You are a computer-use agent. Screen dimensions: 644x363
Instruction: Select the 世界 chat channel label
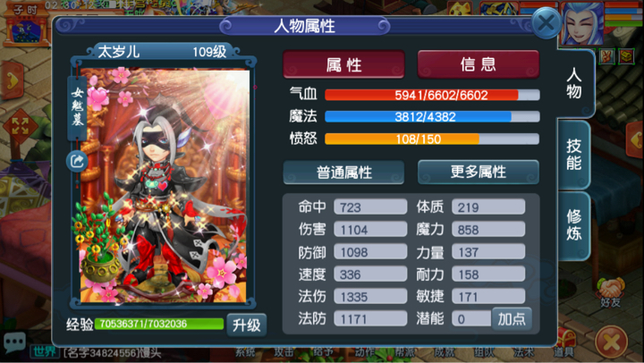pos(45,352)
